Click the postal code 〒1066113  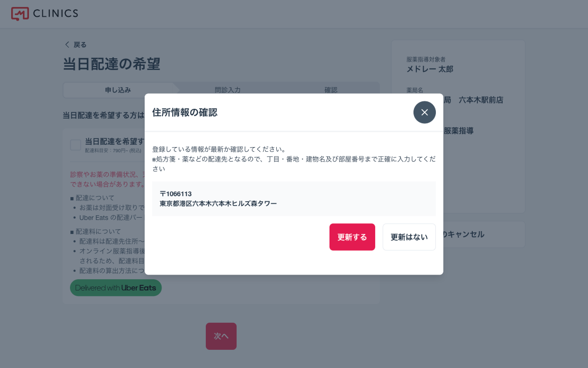click(x=175, y=194)
